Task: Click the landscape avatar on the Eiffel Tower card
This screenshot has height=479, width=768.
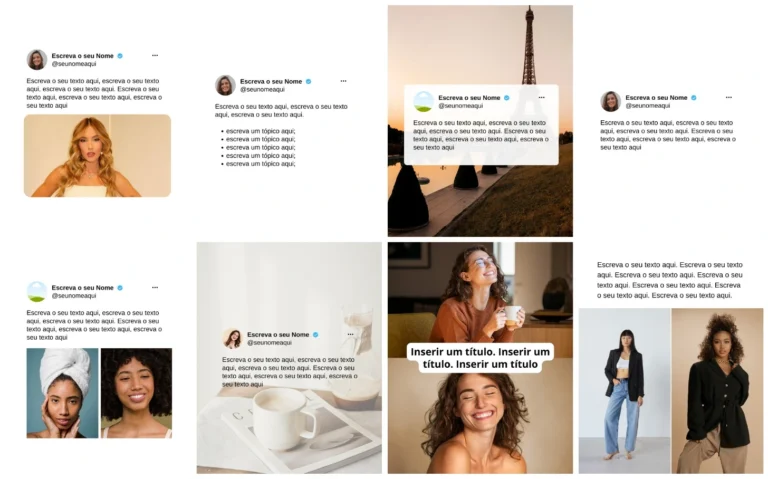Action: [x=423, y=101]
